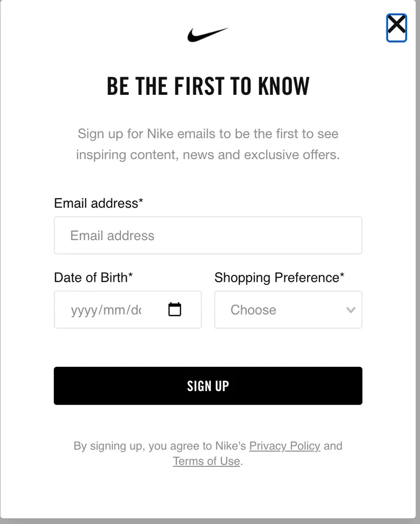
Task: Open the Shopping Preference dropdown
Action: click(288, 310)
